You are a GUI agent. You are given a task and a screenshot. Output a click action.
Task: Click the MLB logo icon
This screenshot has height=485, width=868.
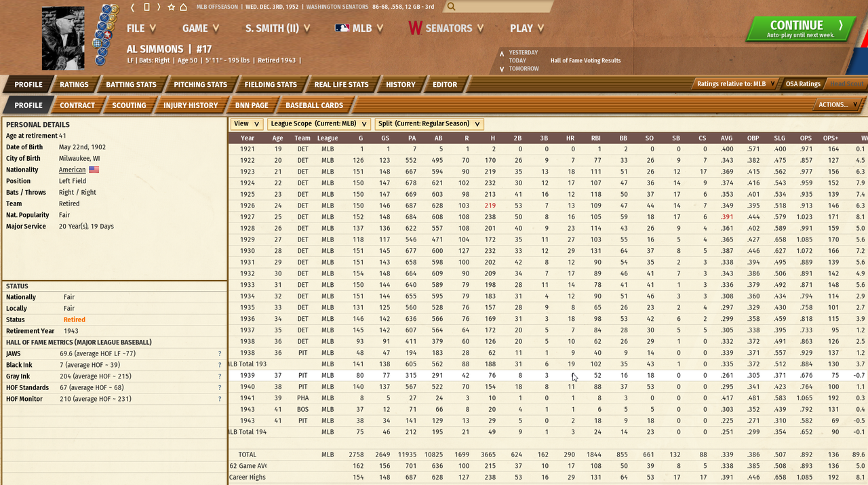click(x=342, y=28)
